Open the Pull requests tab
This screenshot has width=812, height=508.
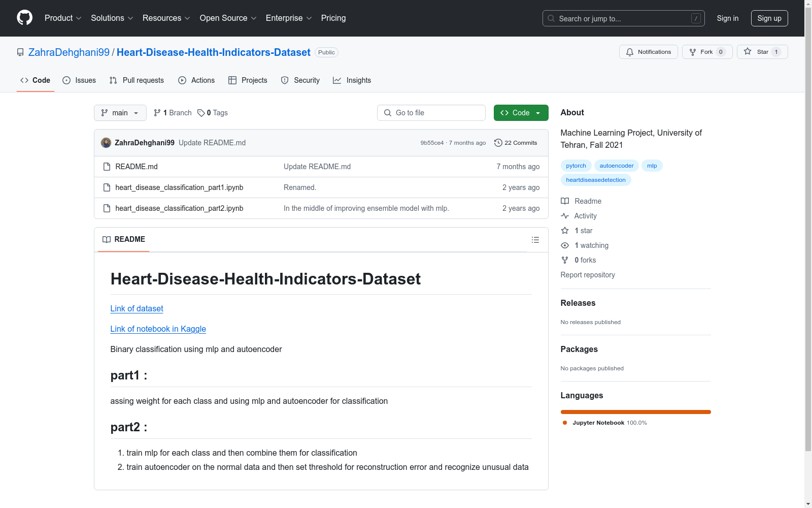137,80
